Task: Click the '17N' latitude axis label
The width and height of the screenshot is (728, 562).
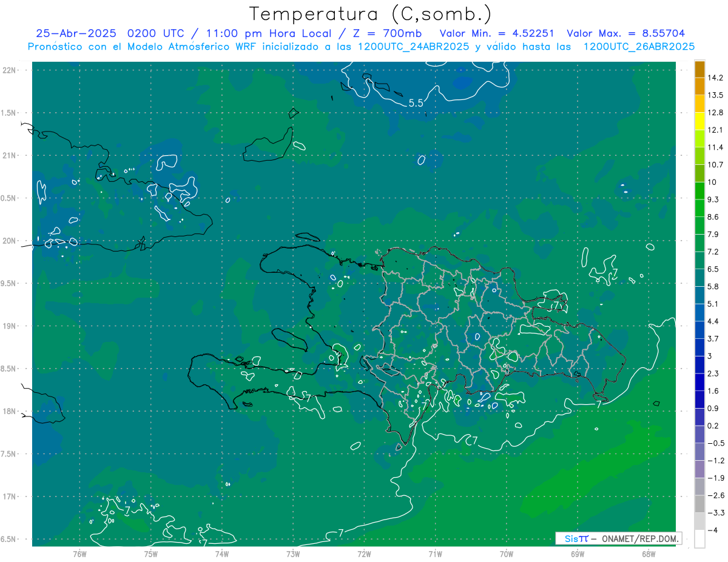Action: coord(10,497)
